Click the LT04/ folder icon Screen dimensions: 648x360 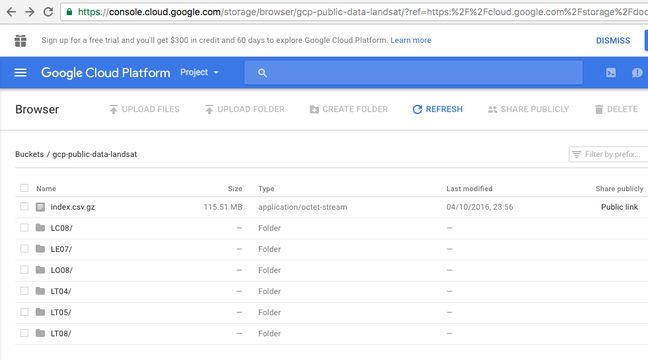click(x=40, y=291)
